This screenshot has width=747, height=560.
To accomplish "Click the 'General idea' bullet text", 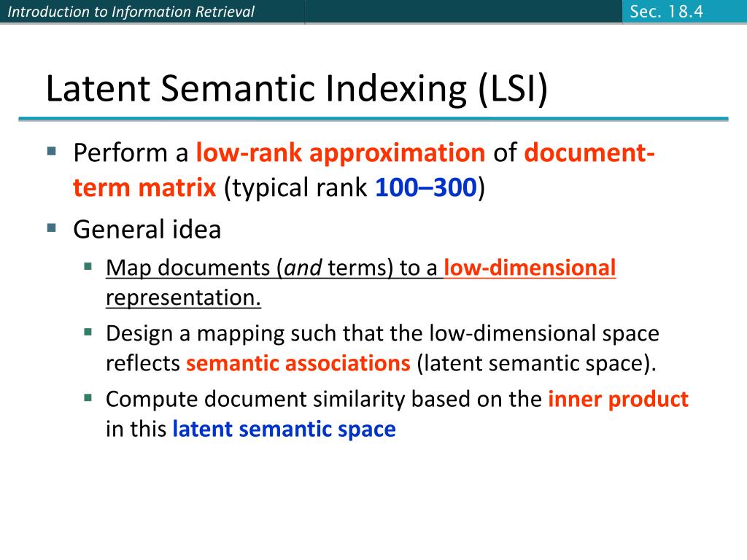I will (147, 230).
